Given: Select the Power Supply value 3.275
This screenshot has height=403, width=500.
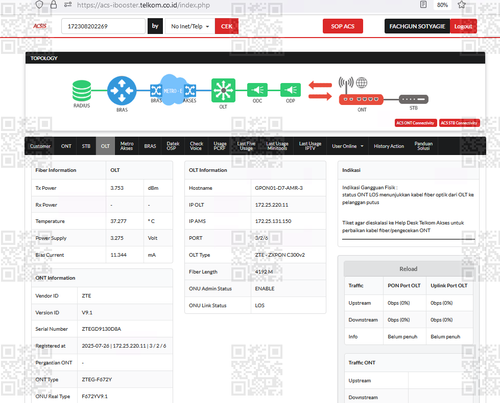Looking at the screenshot, I should tap(117, 238).
